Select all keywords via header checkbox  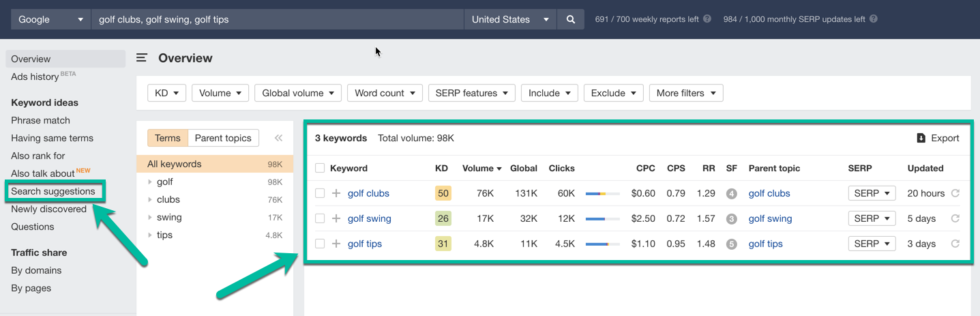click(320, 168)
